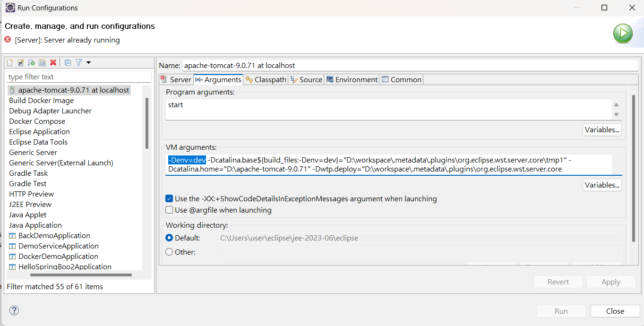Select Eclipse Application configuration type
This screenshot has width=644, height=326.
click(x=40, y=131)
